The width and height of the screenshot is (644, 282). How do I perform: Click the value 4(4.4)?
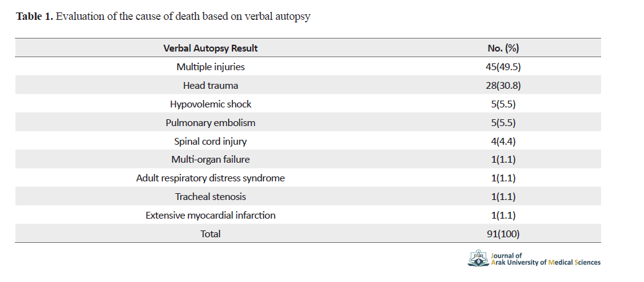tap(503, 141)
